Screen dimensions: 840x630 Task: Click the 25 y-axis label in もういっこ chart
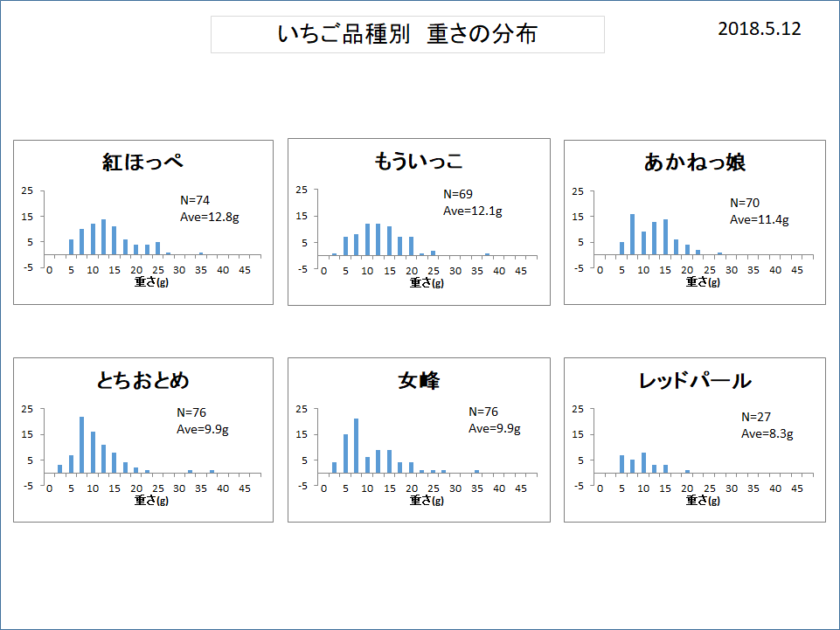[301, 190]
